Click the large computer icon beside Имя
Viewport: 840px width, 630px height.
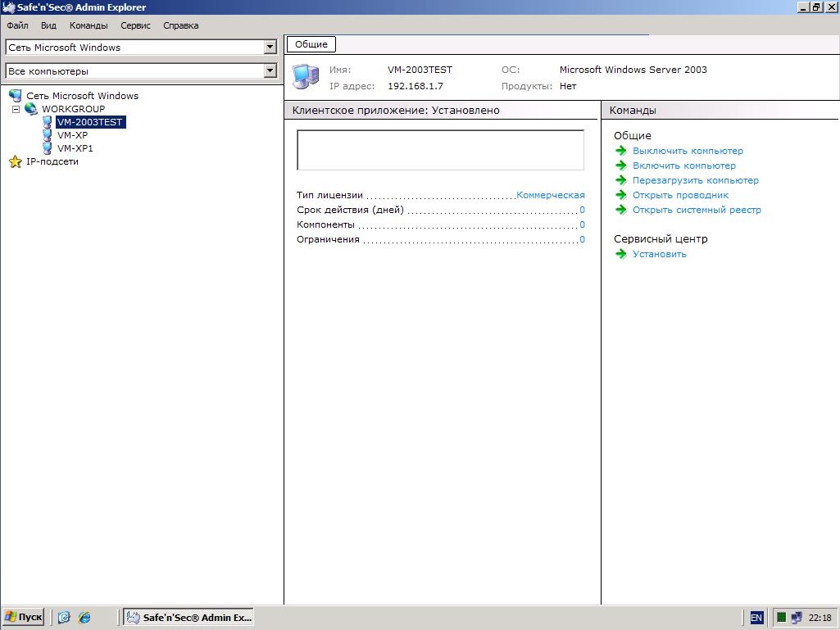tap(306, 77)
